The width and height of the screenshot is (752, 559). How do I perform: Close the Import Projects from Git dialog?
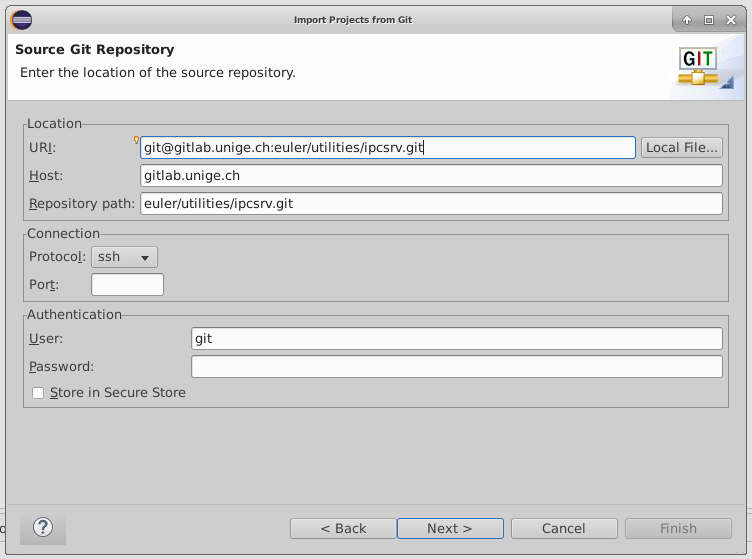tap(731, 20)
